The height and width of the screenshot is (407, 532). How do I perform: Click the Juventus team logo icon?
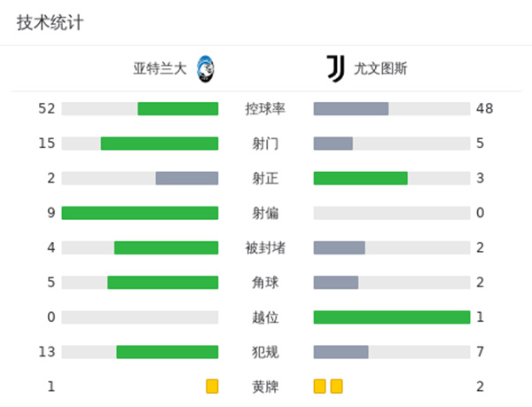[x=335, y=68]
